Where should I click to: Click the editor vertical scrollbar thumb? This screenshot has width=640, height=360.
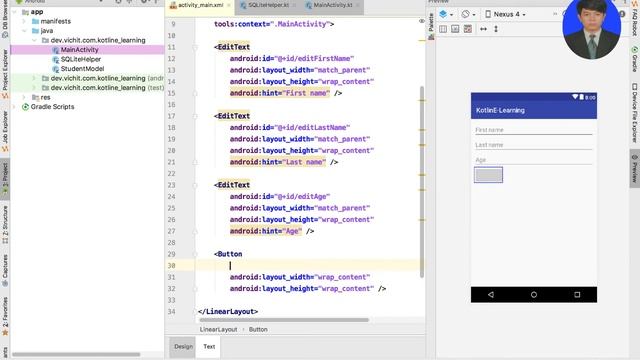[422, 182]
